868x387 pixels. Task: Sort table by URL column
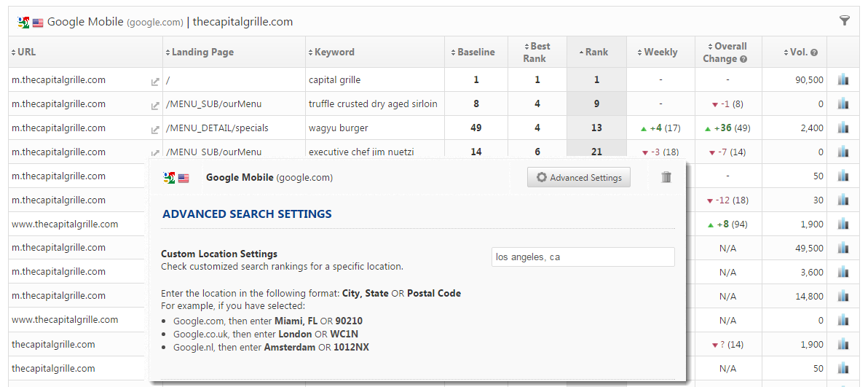tap(26, 52)
